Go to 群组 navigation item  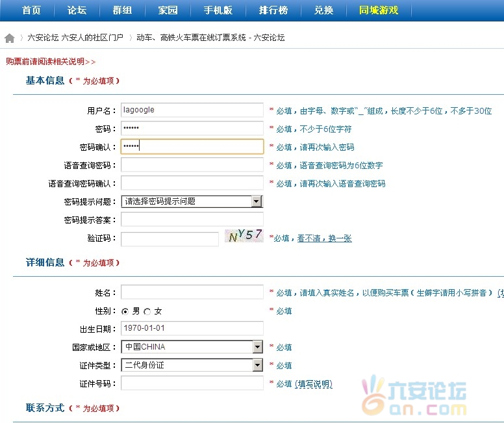point(122,10)
